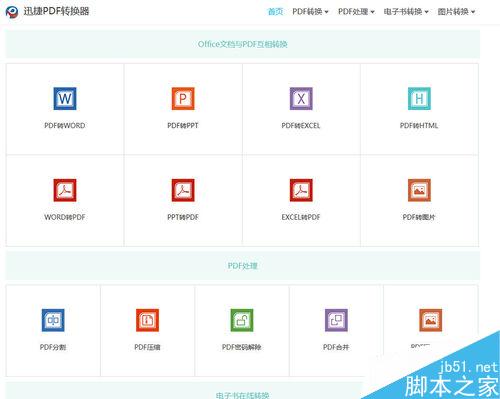This screenshot has height=399, width=500.
Task: Choose the PDF密码解除 unlock icon
Action: (242, 320)
